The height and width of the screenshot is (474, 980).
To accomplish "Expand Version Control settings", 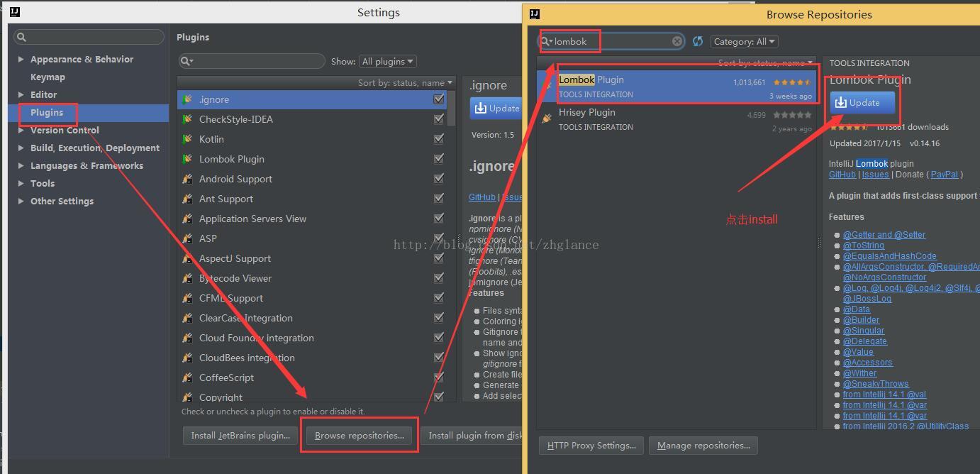I will [x=21, y=130].
